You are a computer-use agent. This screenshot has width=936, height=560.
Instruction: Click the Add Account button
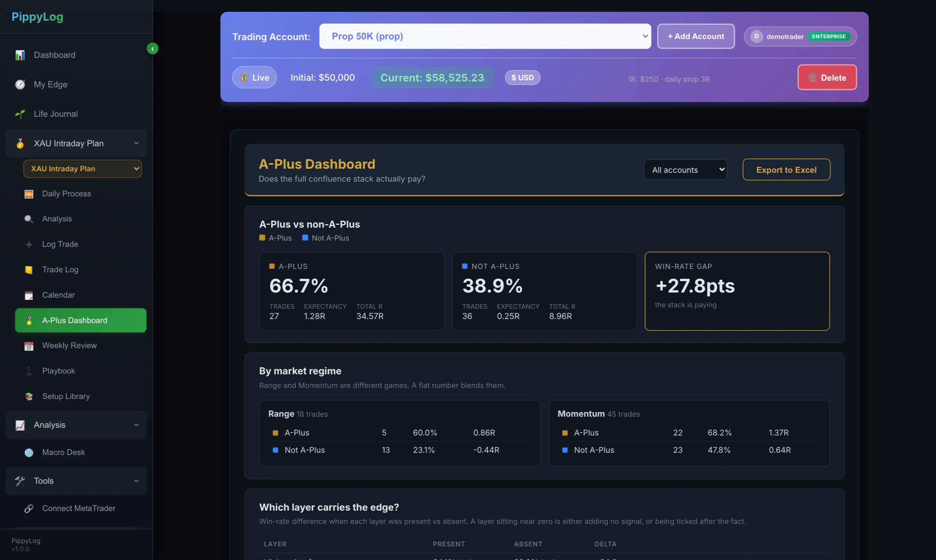pos(696,36)
